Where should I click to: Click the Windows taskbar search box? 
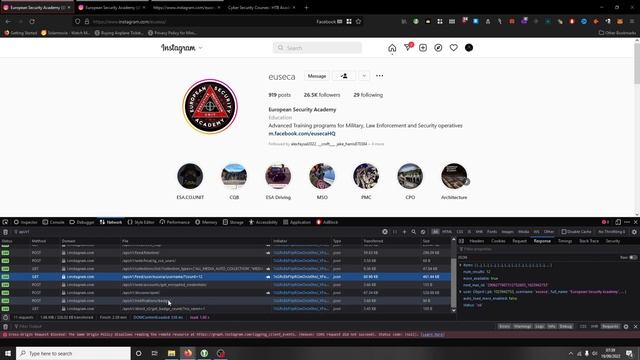73,353
